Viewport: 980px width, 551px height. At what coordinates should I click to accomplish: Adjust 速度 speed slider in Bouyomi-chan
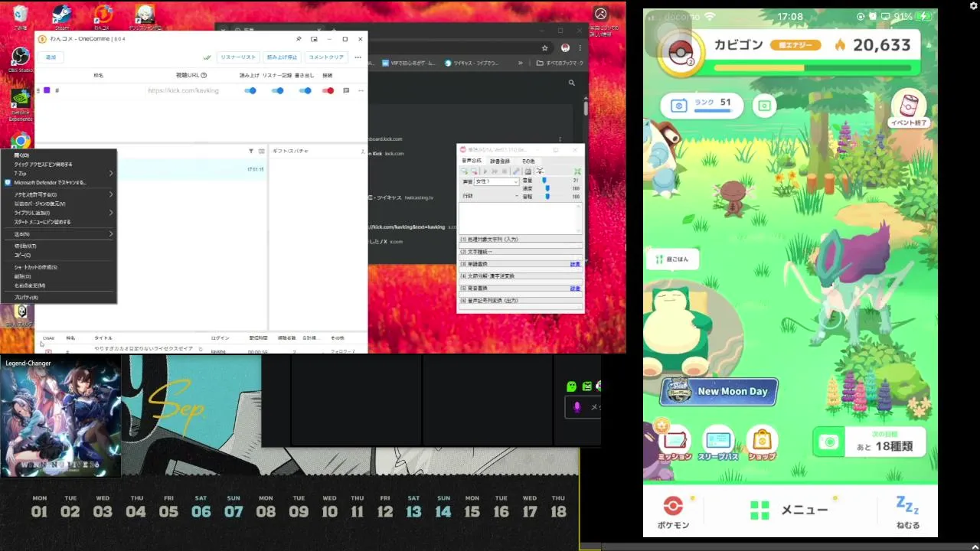(x=547, y=188)
